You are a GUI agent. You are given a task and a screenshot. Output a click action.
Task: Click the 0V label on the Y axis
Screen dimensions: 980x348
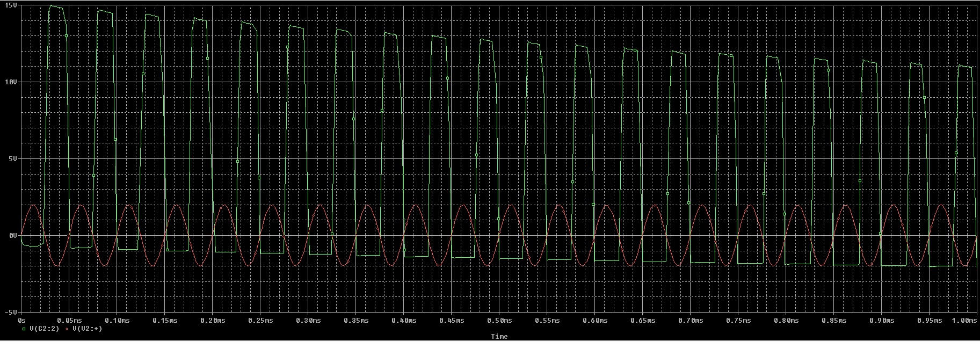click(x=12, y=236)
